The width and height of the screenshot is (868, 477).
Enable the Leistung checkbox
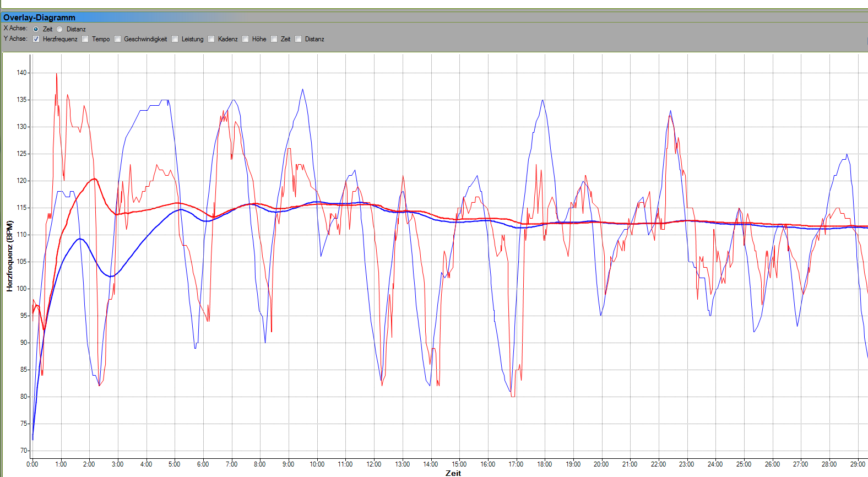point(175,39)
